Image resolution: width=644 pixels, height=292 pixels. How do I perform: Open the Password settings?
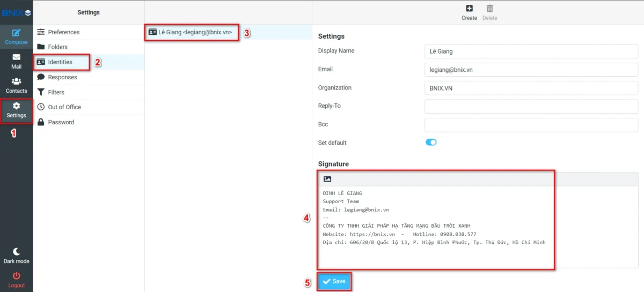(89, 122)
